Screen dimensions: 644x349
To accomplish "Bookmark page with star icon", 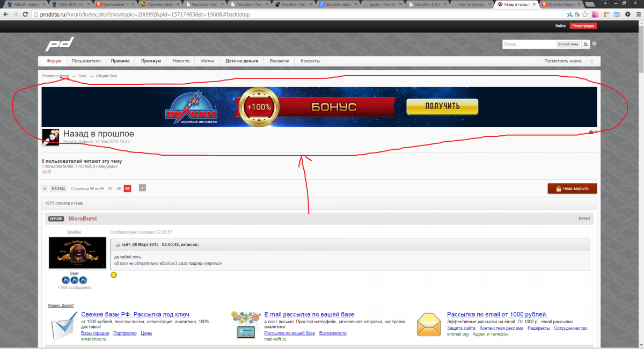I will [585, 14].
